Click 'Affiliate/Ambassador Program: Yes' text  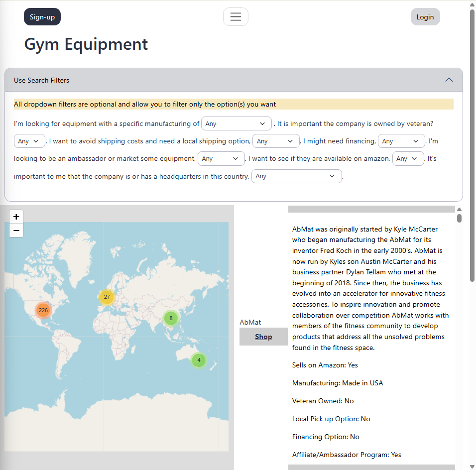point(347,455)
